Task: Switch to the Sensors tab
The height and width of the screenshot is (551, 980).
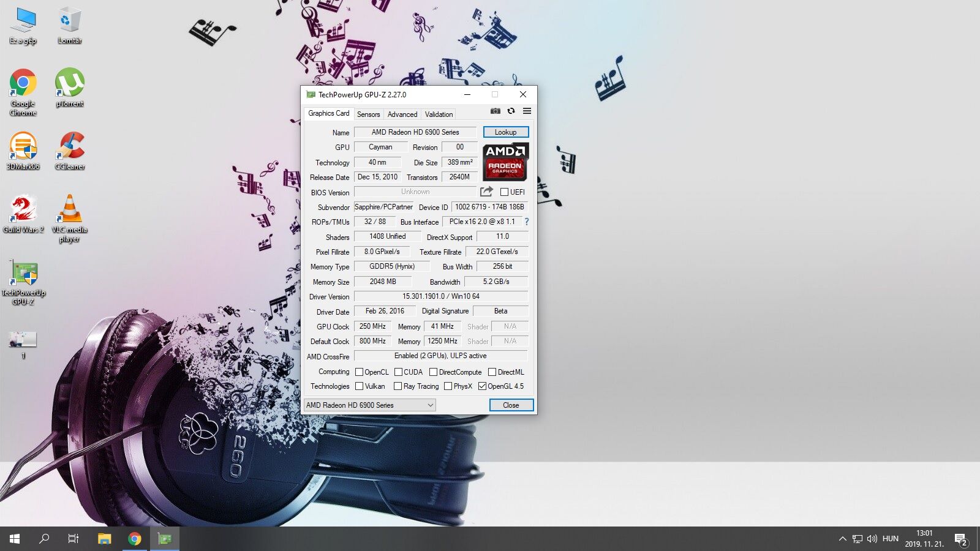Action: pos(368,114)
